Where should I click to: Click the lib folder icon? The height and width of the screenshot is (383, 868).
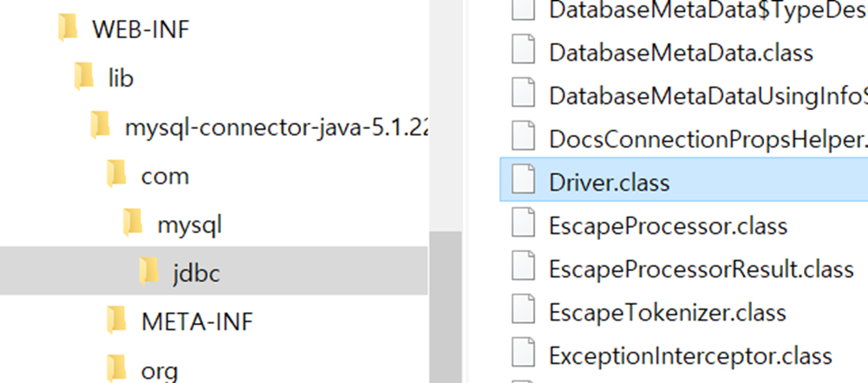coord(85,77)
